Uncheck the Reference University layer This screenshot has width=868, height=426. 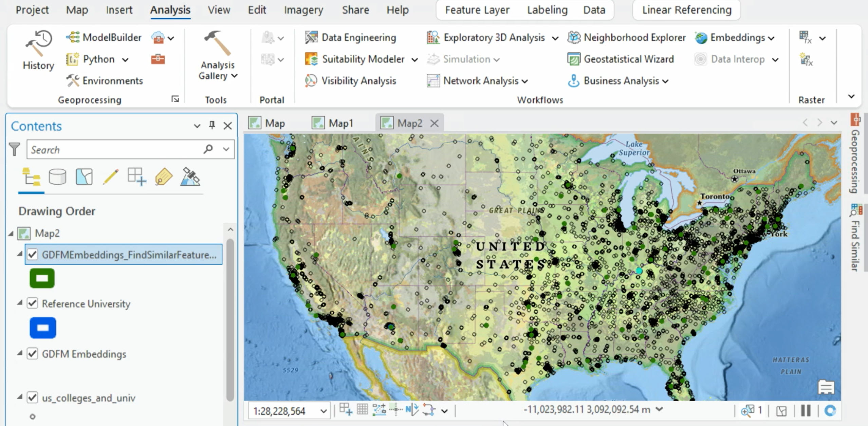33,303
